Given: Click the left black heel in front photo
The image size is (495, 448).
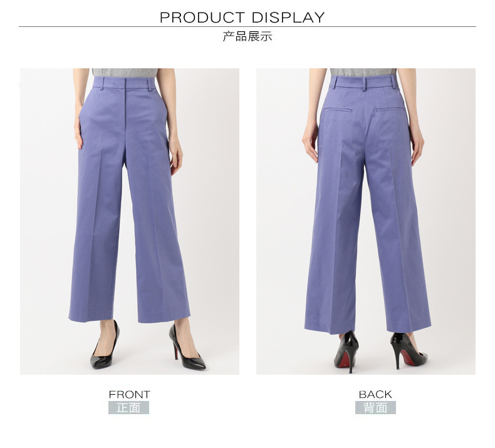Looking at the screenshot, I should click(x=105, y=346).
